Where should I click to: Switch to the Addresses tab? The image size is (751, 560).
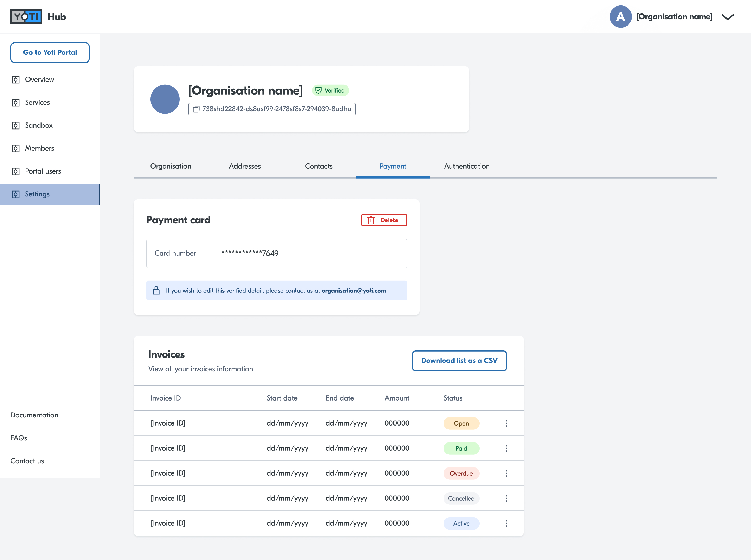(x=245, y=166)
